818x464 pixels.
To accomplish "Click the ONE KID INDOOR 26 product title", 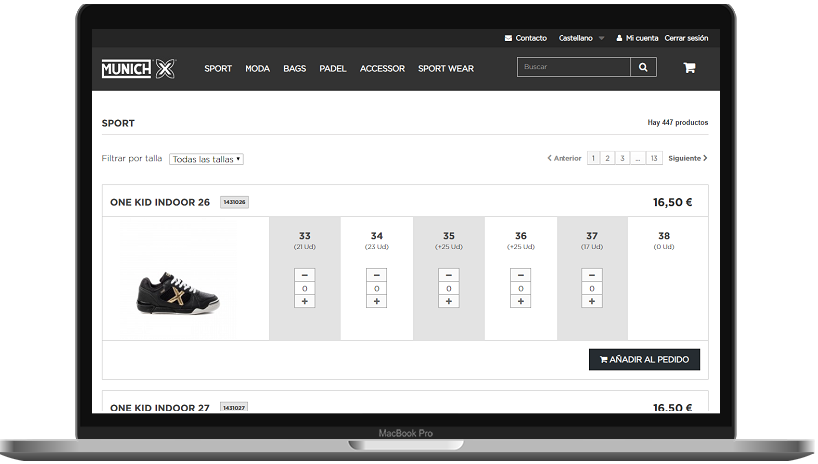I will 160,203.
